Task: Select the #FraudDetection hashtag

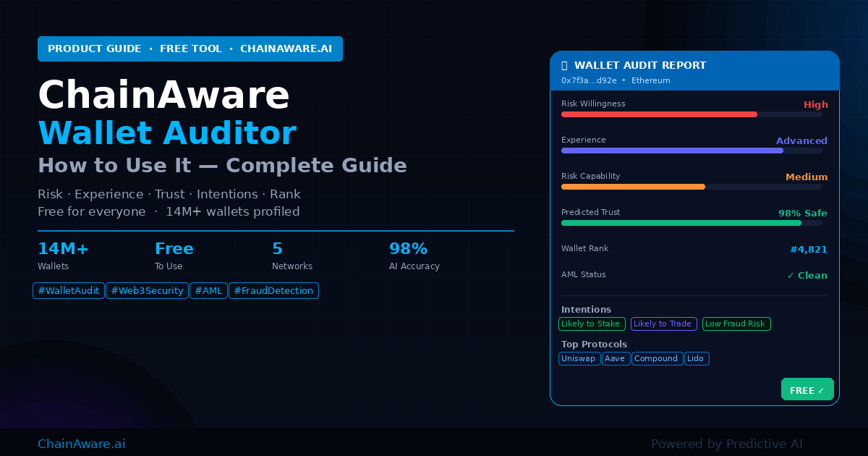Action: 273,291
